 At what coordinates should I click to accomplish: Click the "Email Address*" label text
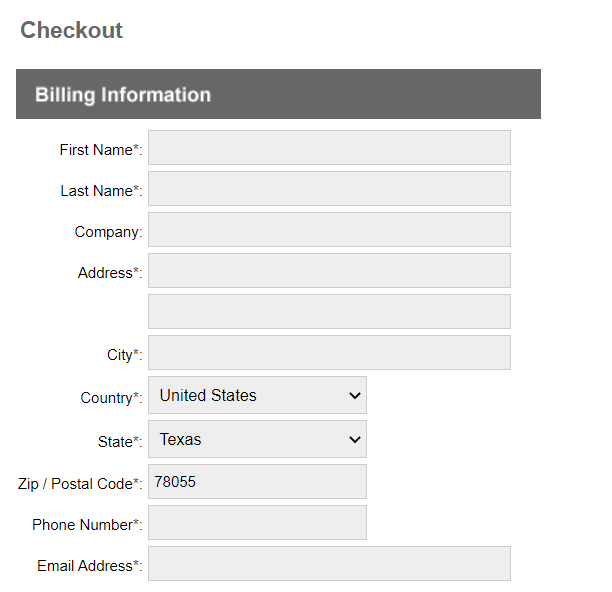(88, 566)
